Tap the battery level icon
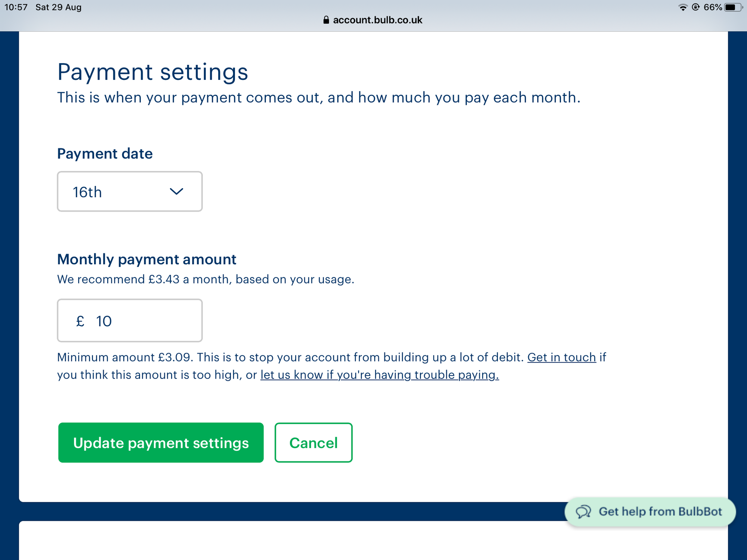Image resolution: width=747 pixels, height=560 pixels. tap(733, 7)
